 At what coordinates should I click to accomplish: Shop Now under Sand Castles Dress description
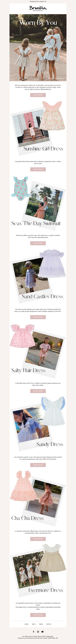click(x=38, y=317)
